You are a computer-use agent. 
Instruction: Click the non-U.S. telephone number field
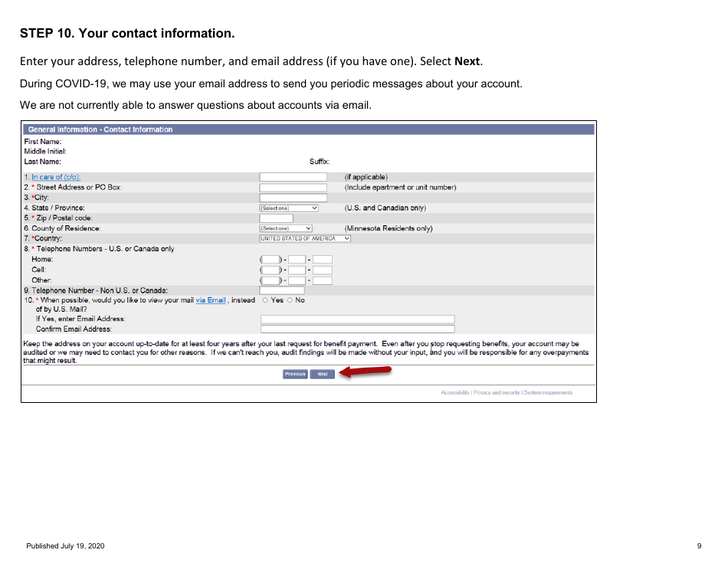281,290
